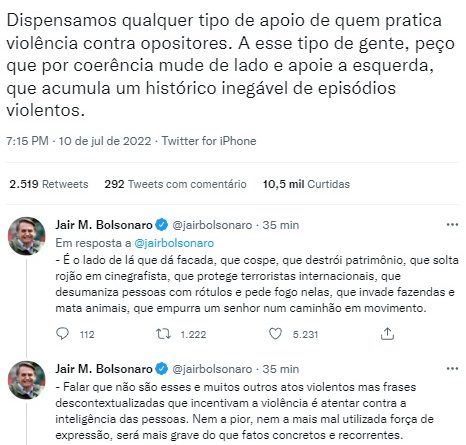Click the 7:15 PM tweet timestamp

(27, 141)
